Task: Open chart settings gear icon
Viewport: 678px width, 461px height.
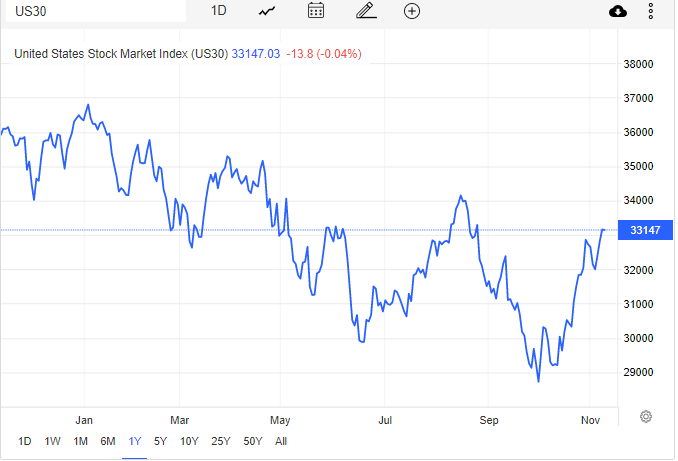Action: point(646,416)
